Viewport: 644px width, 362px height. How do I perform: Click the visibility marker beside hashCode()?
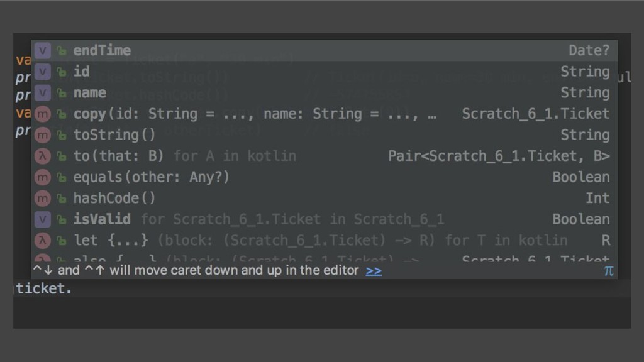(62, 199)
